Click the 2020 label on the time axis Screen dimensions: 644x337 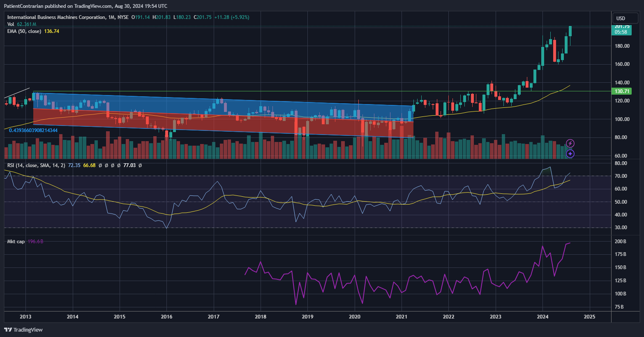355,317
